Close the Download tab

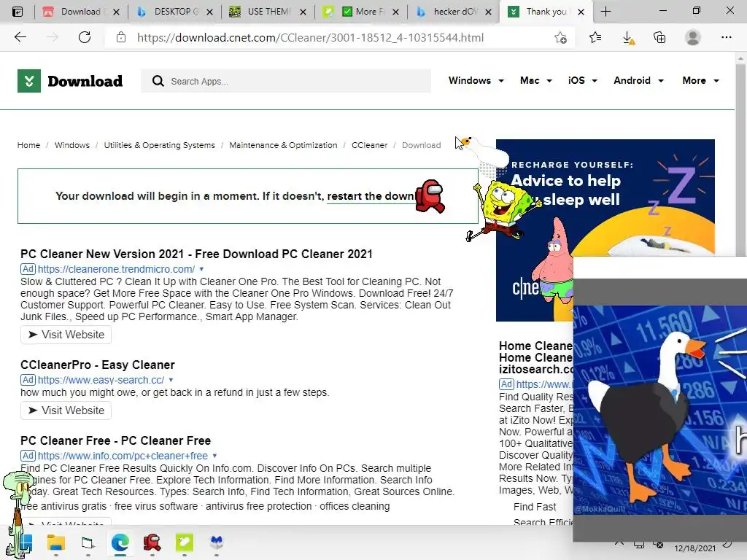[x=116, y=12]
